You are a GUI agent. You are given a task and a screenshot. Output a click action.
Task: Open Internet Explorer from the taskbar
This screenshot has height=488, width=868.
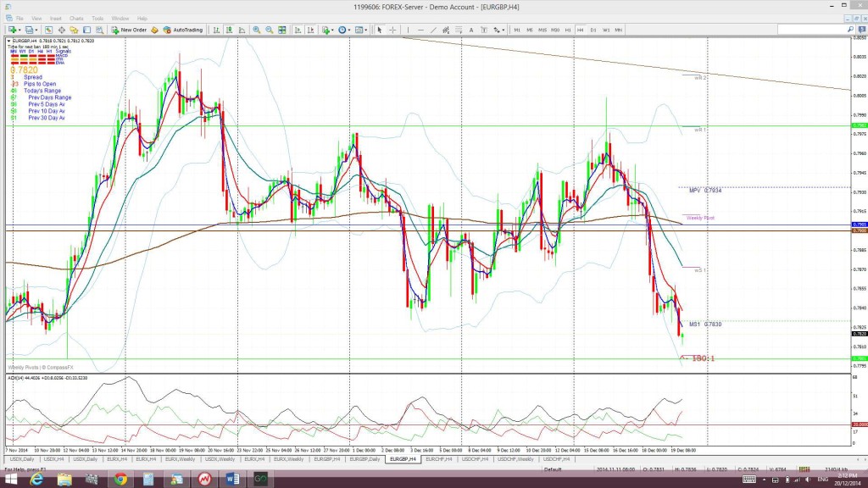click(x=36, y=480)
